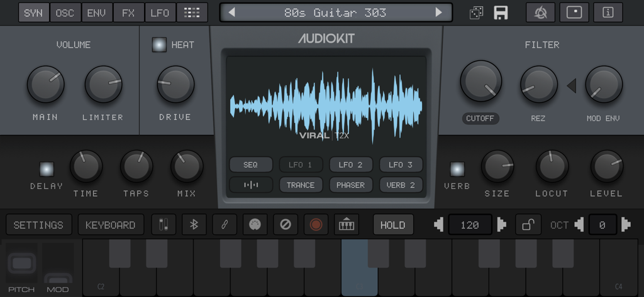Image resolution: width=644 pixels, height=297 pixels.
Task: Decrease tempo with the left arrow
Action: click(x=438, y=225)
